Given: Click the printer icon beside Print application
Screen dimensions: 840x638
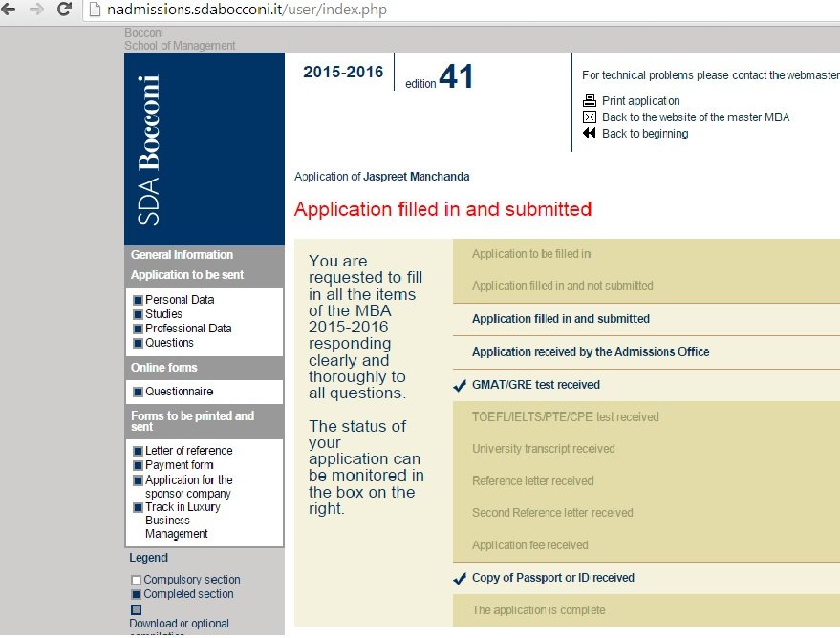Looking at the screenshot, I should pyautogui.click(x=591, y=100).
